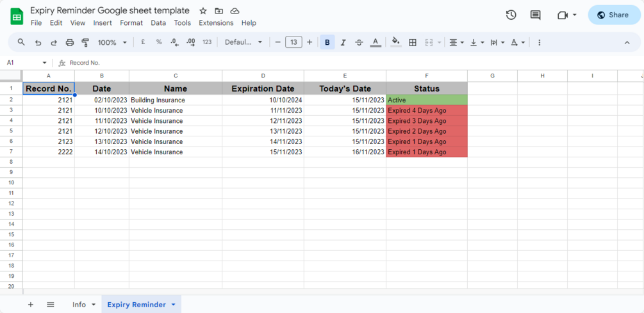The image size is (644, 313).
Task: Select the green Active status cell
Action: (x=427, y=100)
